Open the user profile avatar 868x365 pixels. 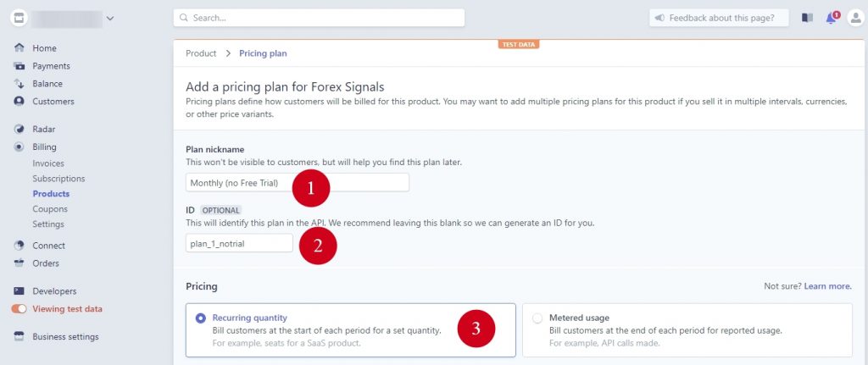pos(854,18)
